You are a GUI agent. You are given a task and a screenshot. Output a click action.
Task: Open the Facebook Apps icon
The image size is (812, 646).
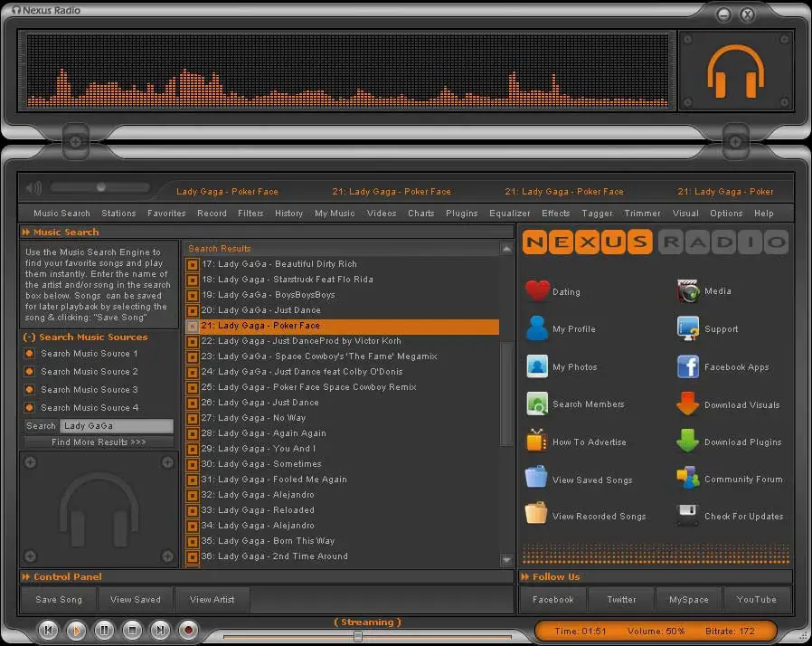[688, 366]
